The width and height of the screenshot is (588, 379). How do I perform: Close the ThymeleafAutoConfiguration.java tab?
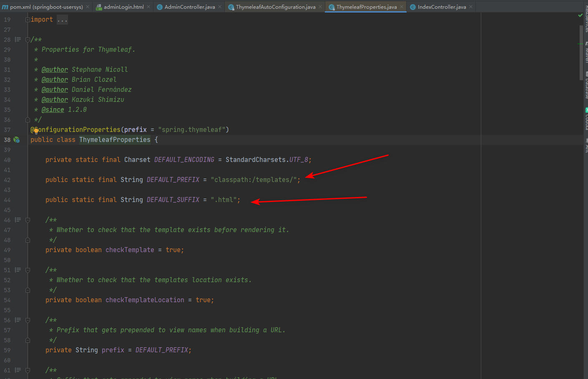coord(320,7)
